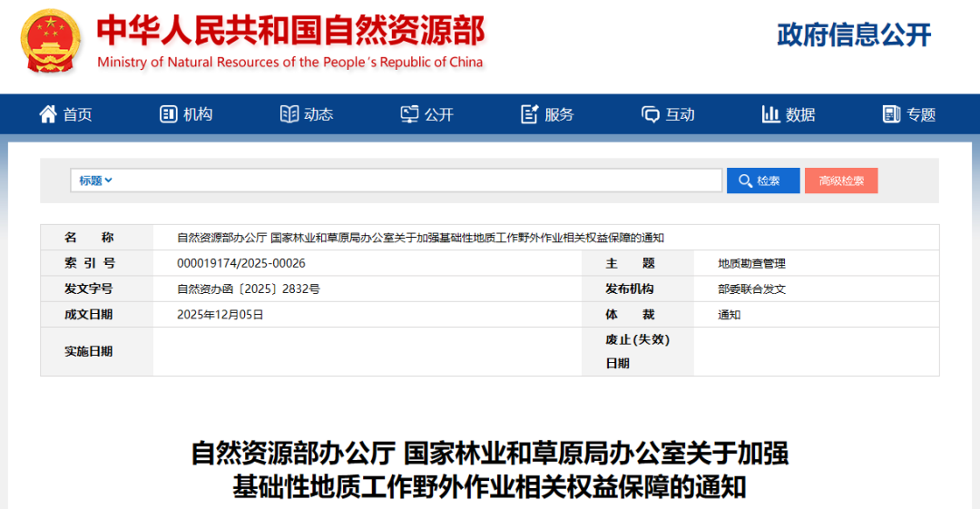Click the 机构 document icon
The height and width of the screenshot is (509, 980).
pos(168,113)
